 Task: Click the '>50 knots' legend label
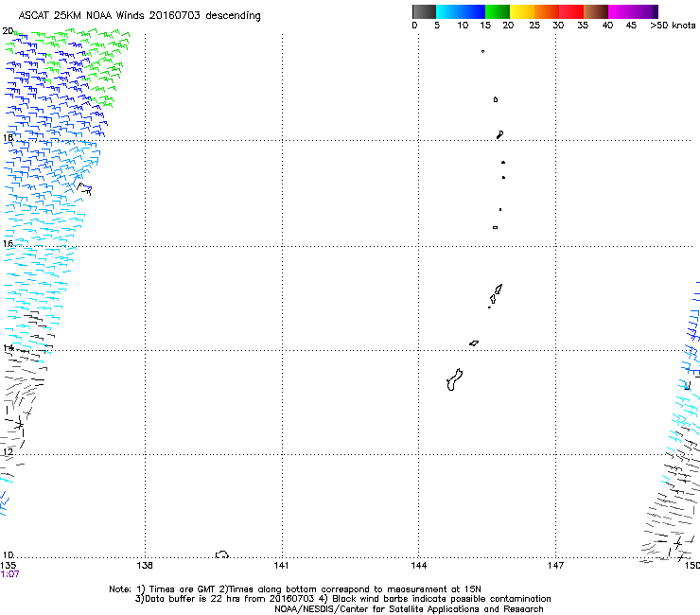click(x=673, y=26)
